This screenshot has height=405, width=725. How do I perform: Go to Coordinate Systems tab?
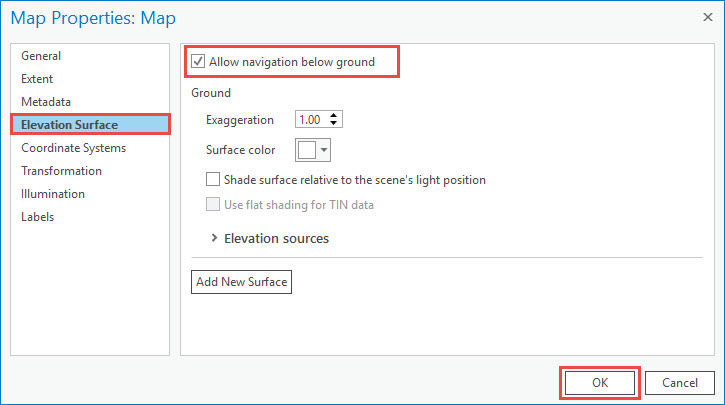[74, 148]
